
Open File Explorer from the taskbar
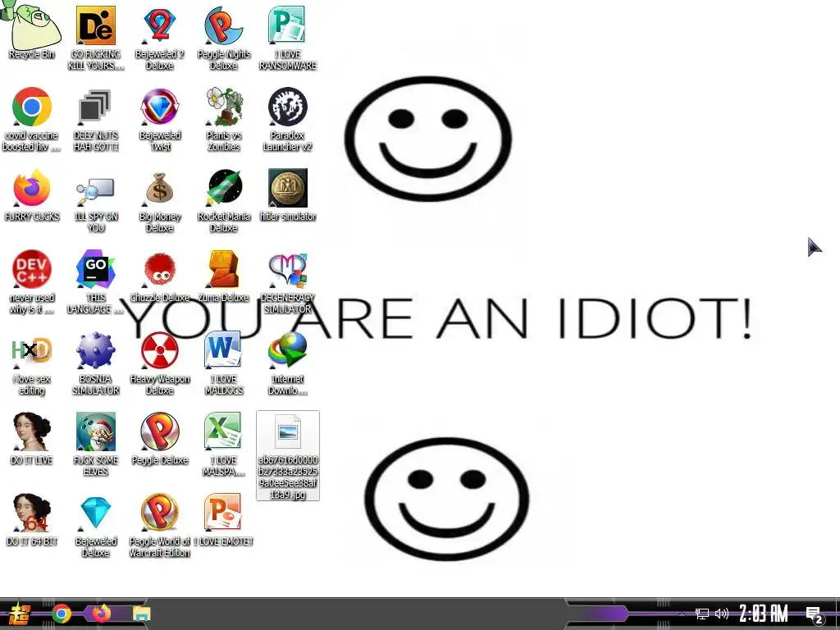coord(141,614)
